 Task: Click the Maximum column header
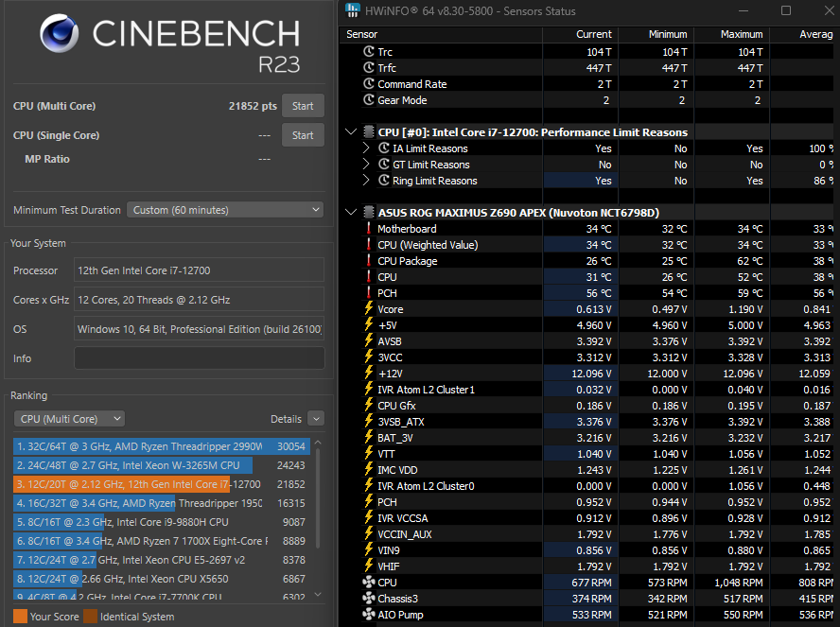(x=732, y=34)
